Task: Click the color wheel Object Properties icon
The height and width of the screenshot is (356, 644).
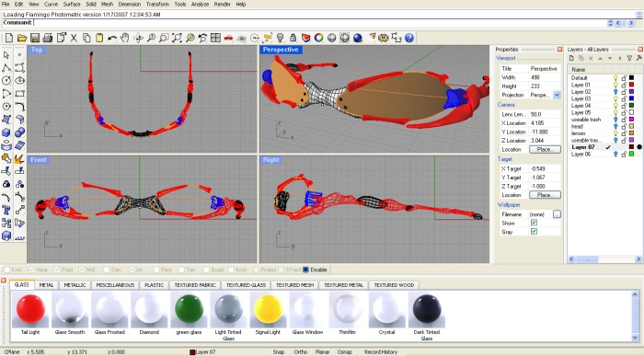Action: [x=318, y=39]
